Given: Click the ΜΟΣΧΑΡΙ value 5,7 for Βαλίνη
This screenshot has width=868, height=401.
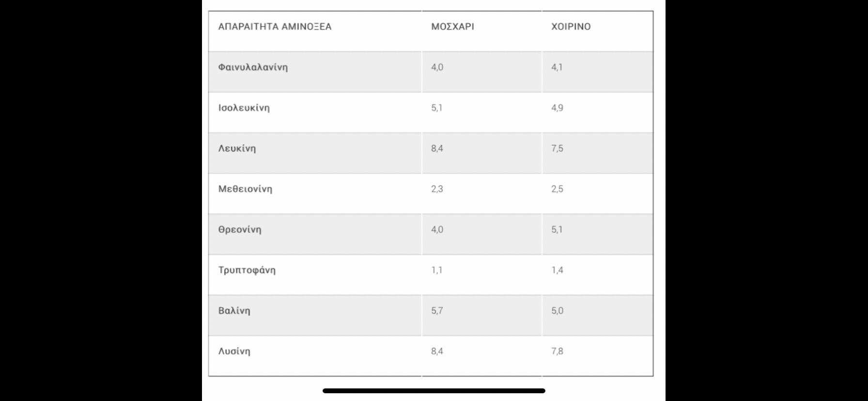Looking at the screenshot, I should [x=437, y=311].
